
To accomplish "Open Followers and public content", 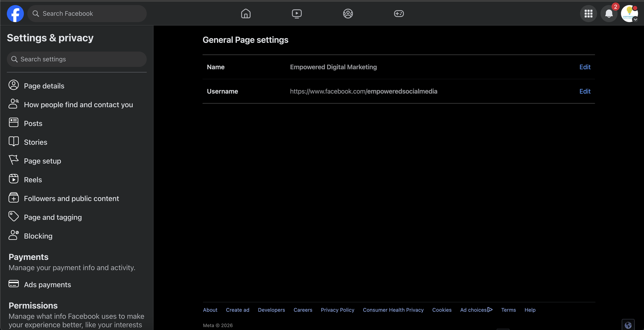I will [x=71, y=199].
